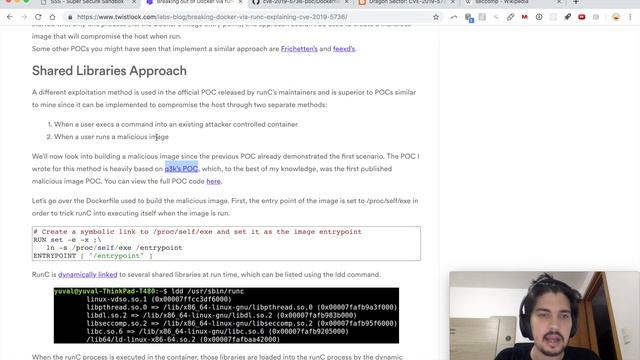Viewport: 640px width, 360px height.
Task: Click the Shared Libraries Approach heading
Action: point(109,71)
